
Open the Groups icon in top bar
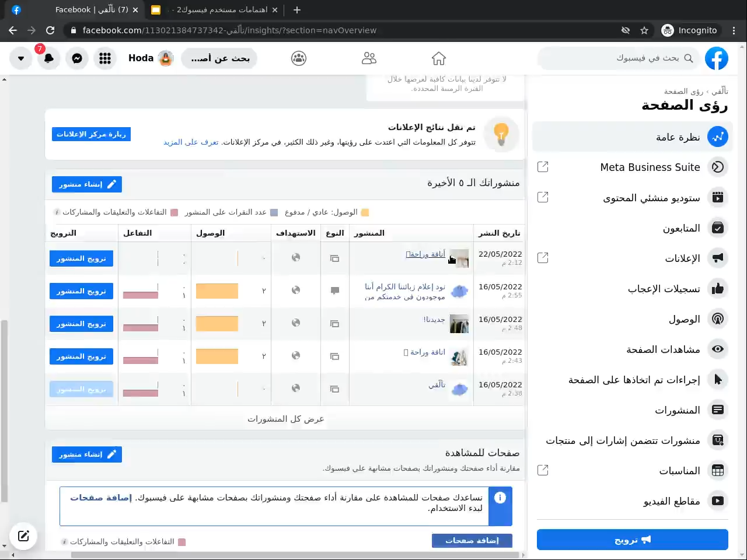coord(299,58)
